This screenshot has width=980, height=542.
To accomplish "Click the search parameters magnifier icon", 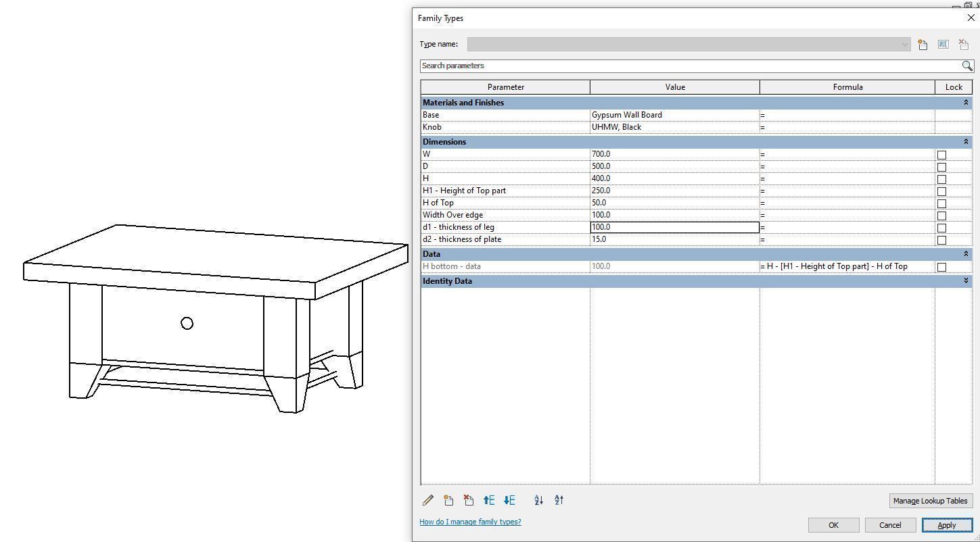I will tap(968, 66).
